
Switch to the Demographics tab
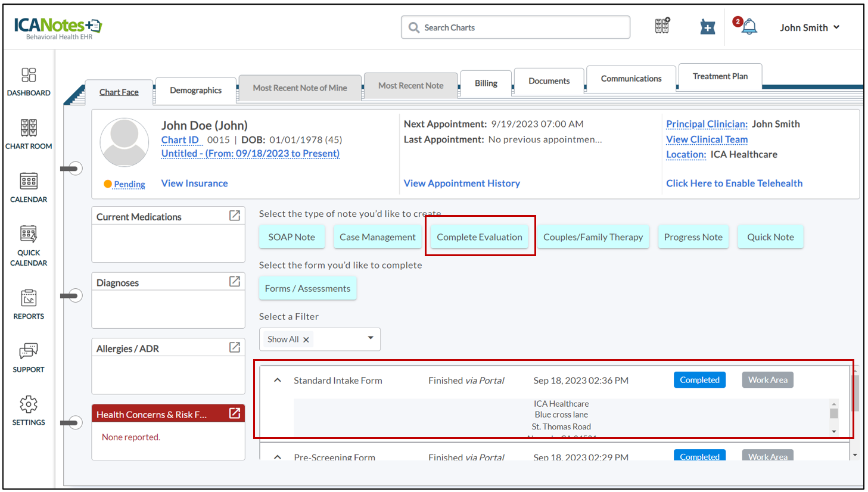(195, 90)
